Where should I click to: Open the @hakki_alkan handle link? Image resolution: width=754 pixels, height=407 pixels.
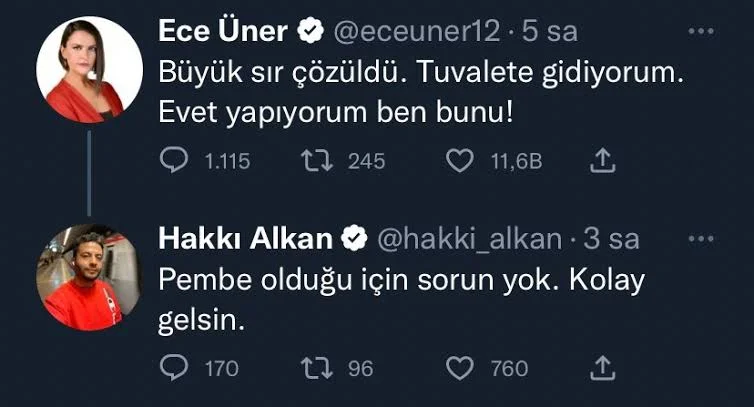click(x=469, y=239)
